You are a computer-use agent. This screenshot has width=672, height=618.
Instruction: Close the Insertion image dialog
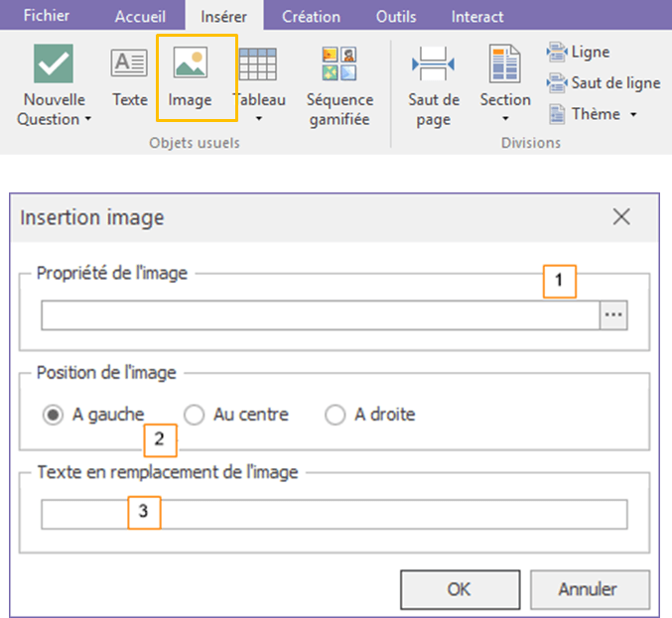(x=621, y=216)
